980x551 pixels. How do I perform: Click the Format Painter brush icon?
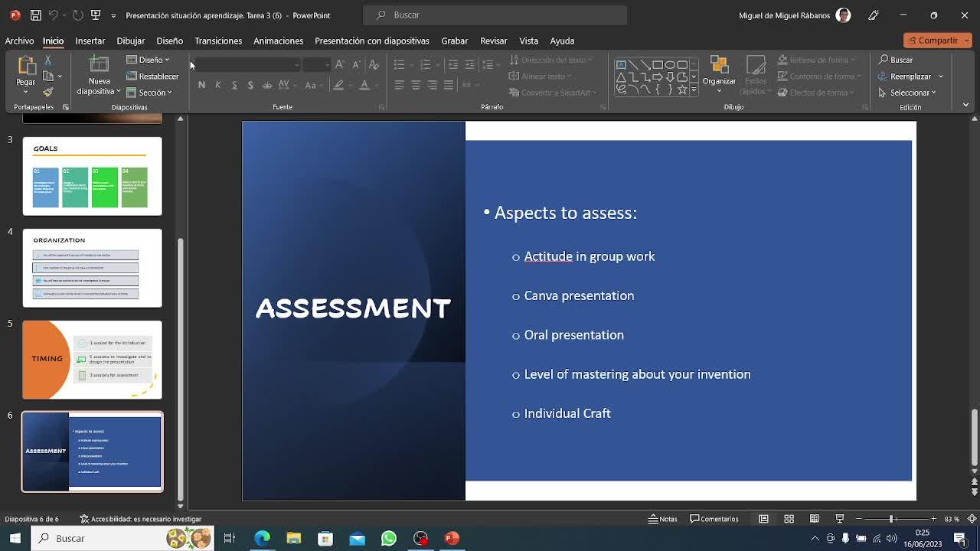(x=47, y=93)
